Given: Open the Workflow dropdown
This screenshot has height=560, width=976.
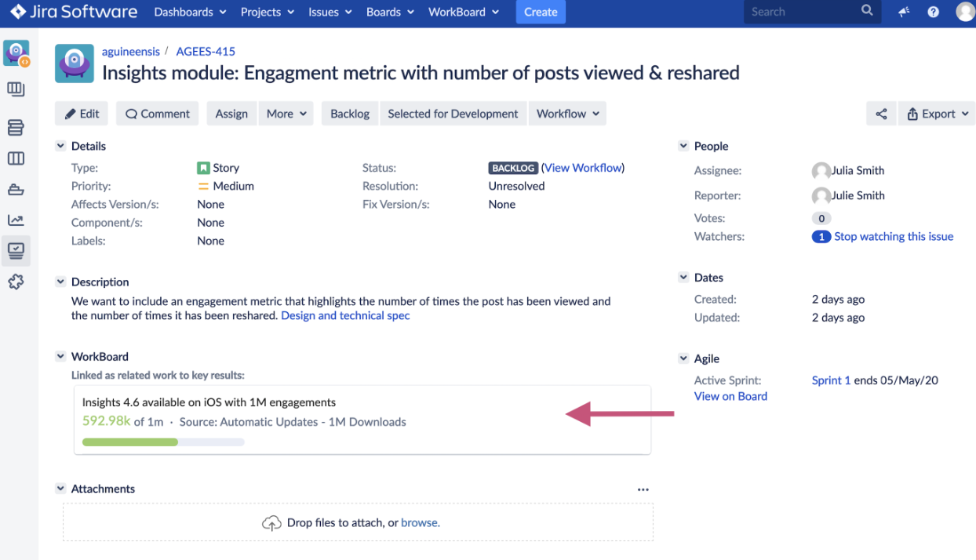Looking at the screenshot, I should (x=568, y=114).
